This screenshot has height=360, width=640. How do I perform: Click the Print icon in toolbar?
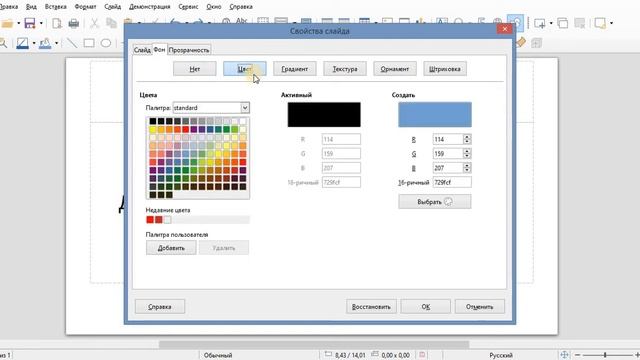click(x=74, y=23)
